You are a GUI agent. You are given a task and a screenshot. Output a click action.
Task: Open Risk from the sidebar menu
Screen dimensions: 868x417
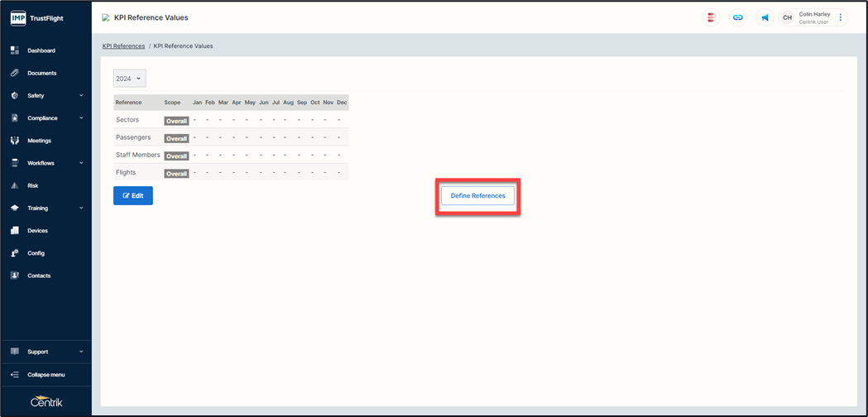coord(33,185)
